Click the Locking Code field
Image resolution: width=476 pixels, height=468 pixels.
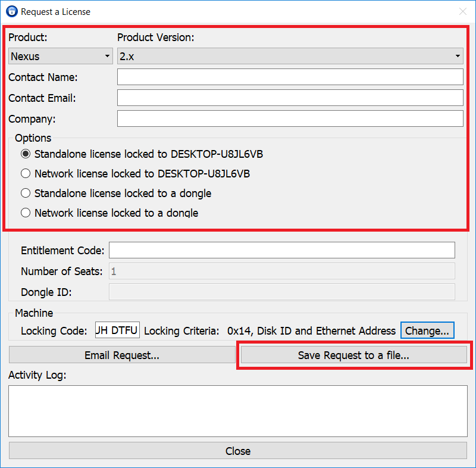[117, 330]
